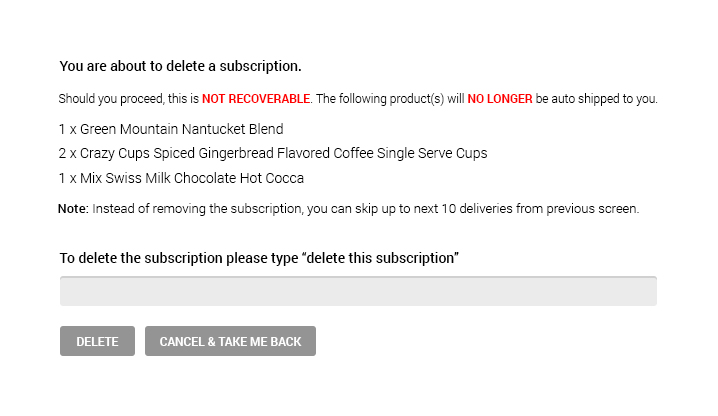The height and width of the screenshot is (416, 718).
Task: Click the red NO LONGER warning text
Action: click(x=500, y=99)
